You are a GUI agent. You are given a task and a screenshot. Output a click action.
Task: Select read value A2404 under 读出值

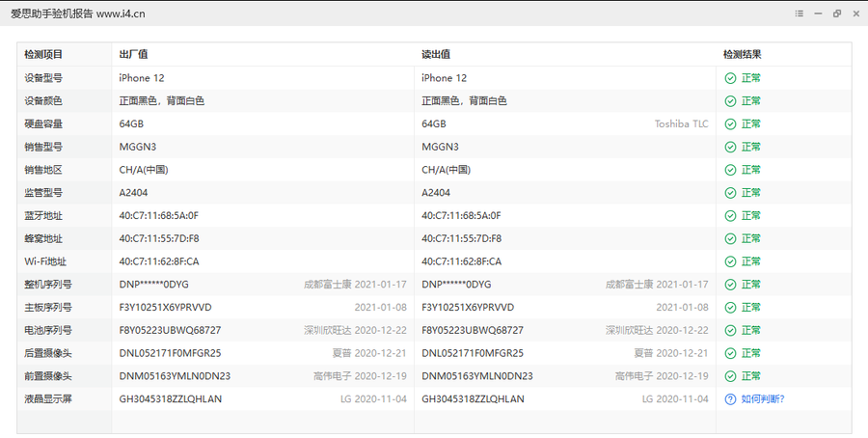coord(436,193)
